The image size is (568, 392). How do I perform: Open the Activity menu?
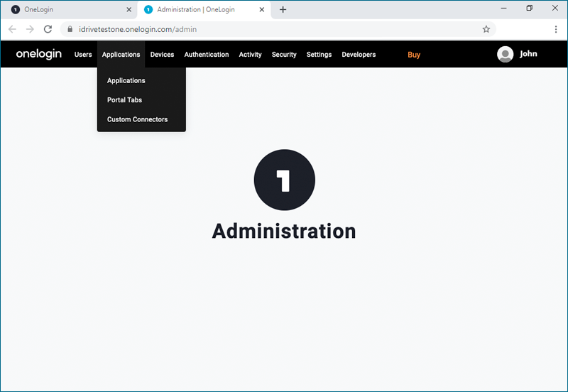[250, 55]
